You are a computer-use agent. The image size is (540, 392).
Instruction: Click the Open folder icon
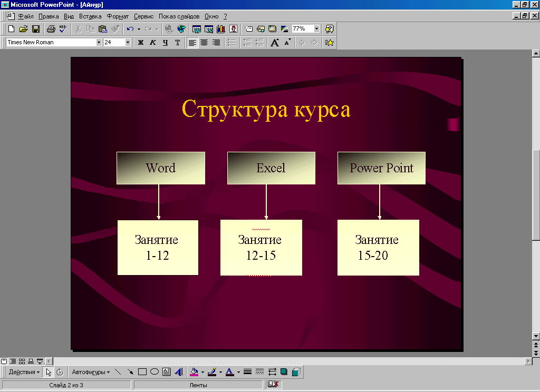click(x=23, y=29)
